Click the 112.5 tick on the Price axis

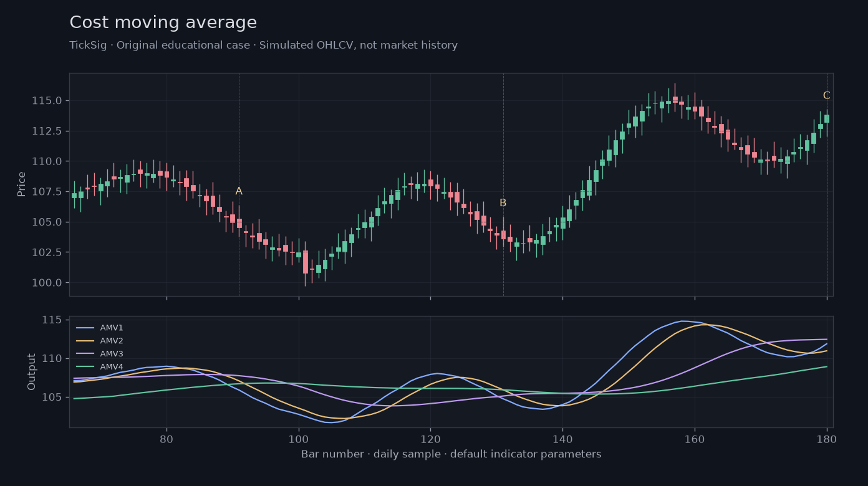click(x=47, y=131)
